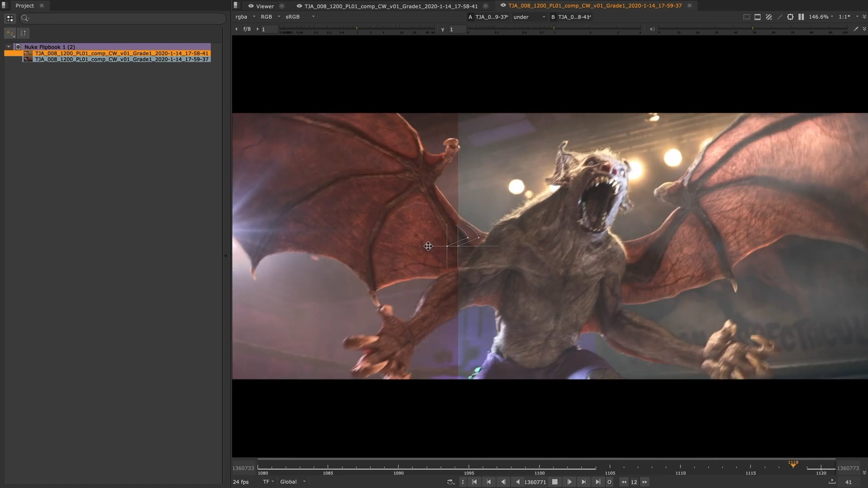Open the A-Z sort options button
The width and height of the screenshot is (868, 488).
click(10, 33)
